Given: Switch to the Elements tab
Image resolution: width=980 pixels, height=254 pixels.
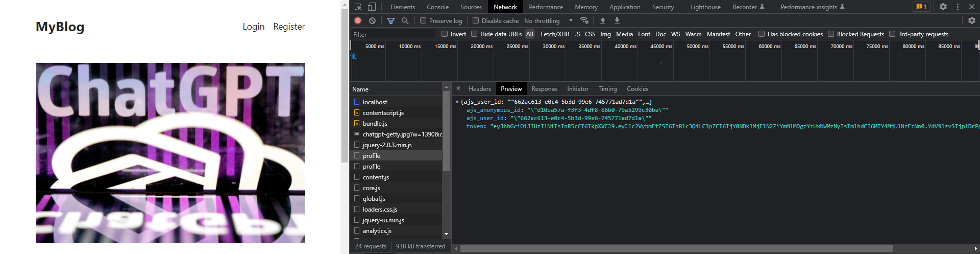Looking at the screenshot, I should pyautogui.click(x=403, y=7).
